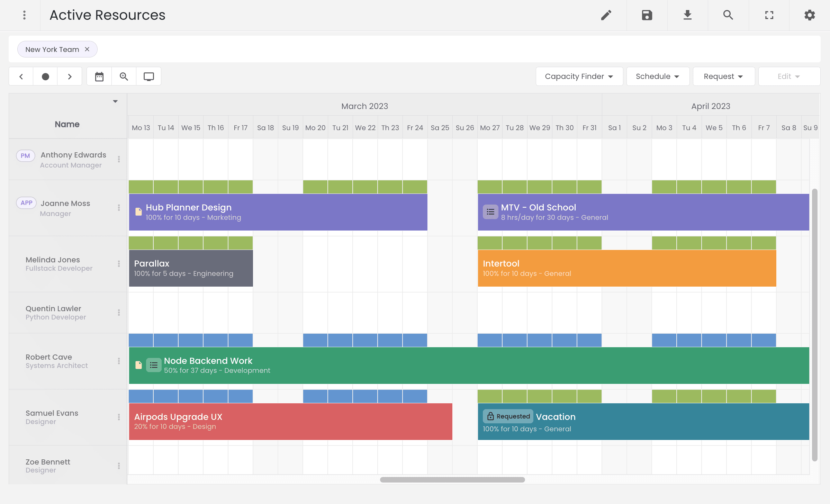
Task: Collapse the Name column using its chevron
Action: pyautogui.click(x=115, y=101)
